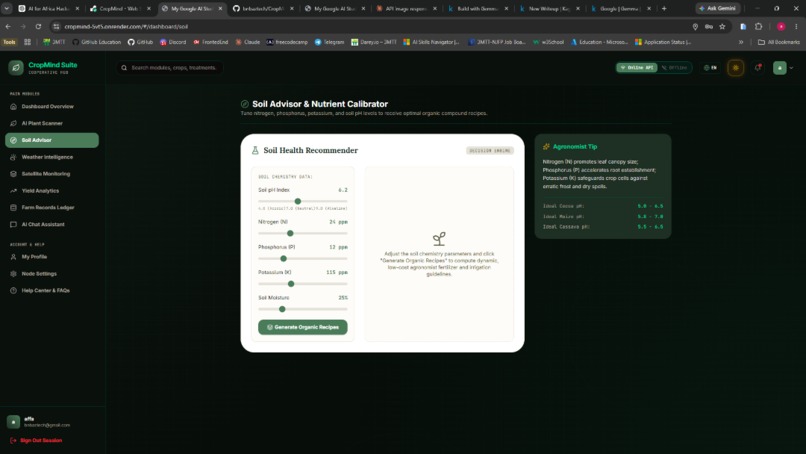Open Node Settings
Image resolution: width=806 pixels, height=454 pixels.
39,274
